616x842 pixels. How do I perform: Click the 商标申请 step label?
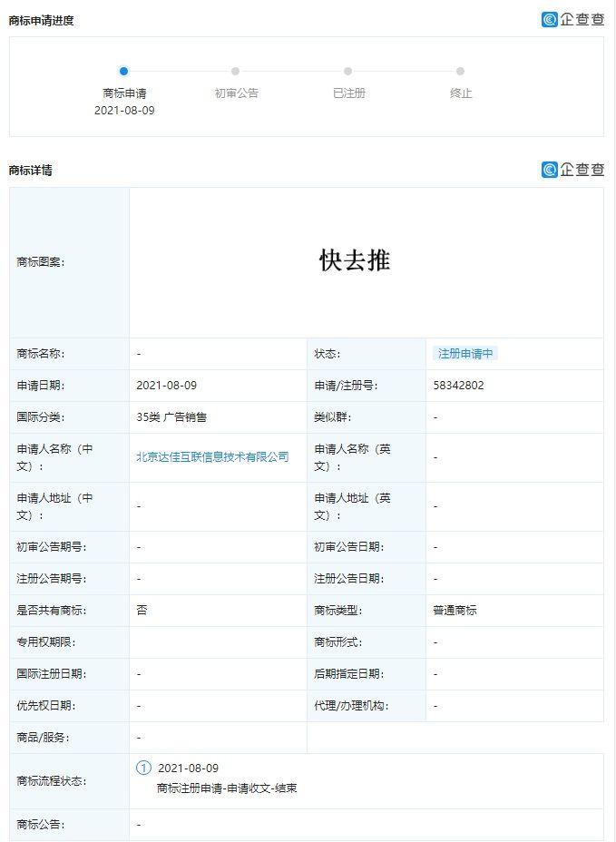coord(124,93)
